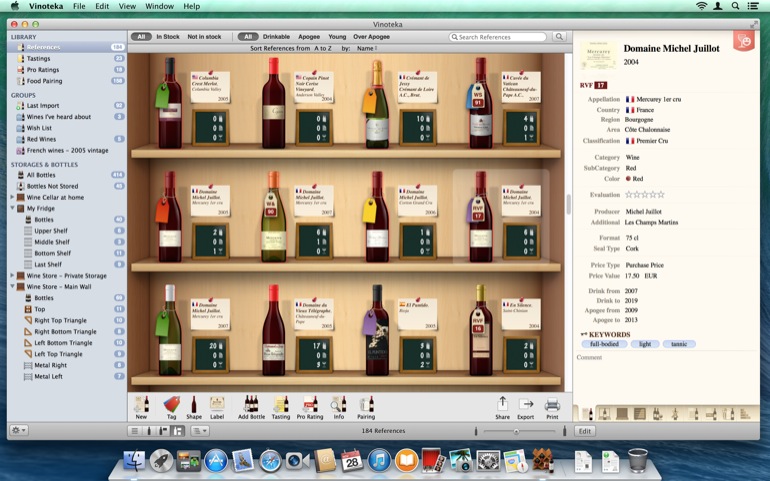The height and width of the screenshot is (481, 770).
Task: Switch to shelf with labels view mode
Action: click(x=178, y=431)
